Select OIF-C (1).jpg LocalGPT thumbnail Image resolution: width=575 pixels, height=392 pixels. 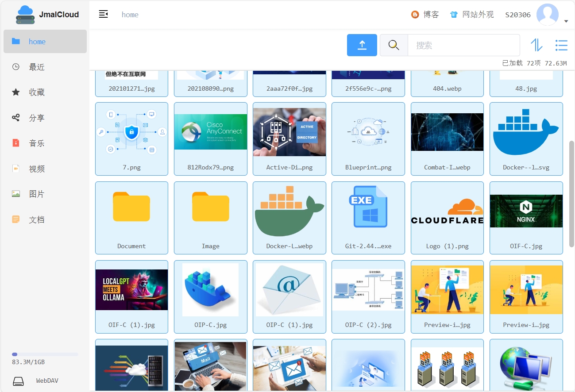(x=131, y=290)
